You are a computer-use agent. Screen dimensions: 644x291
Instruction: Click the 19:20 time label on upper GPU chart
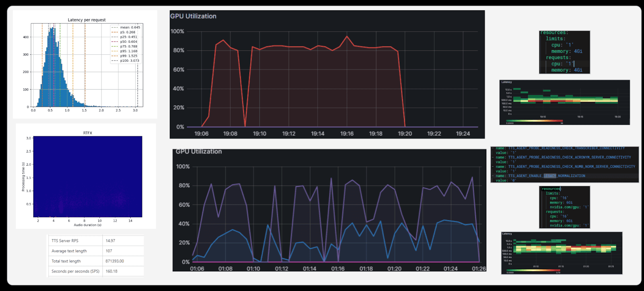405,134
